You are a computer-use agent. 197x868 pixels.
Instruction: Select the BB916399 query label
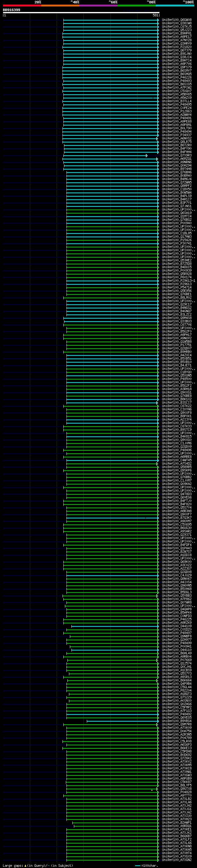(11, 10)
